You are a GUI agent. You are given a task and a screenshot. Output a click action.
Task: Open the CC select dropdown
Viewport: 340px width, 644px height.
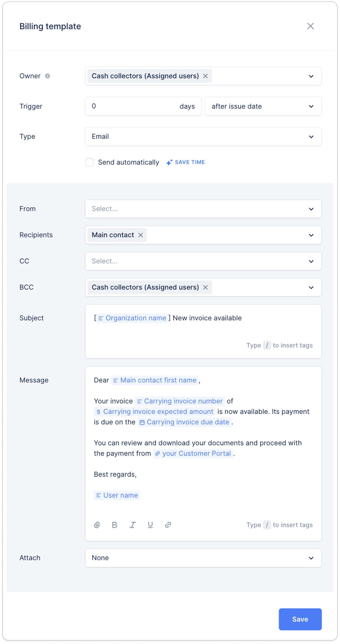pyautogui.click(x=203, y=261)
